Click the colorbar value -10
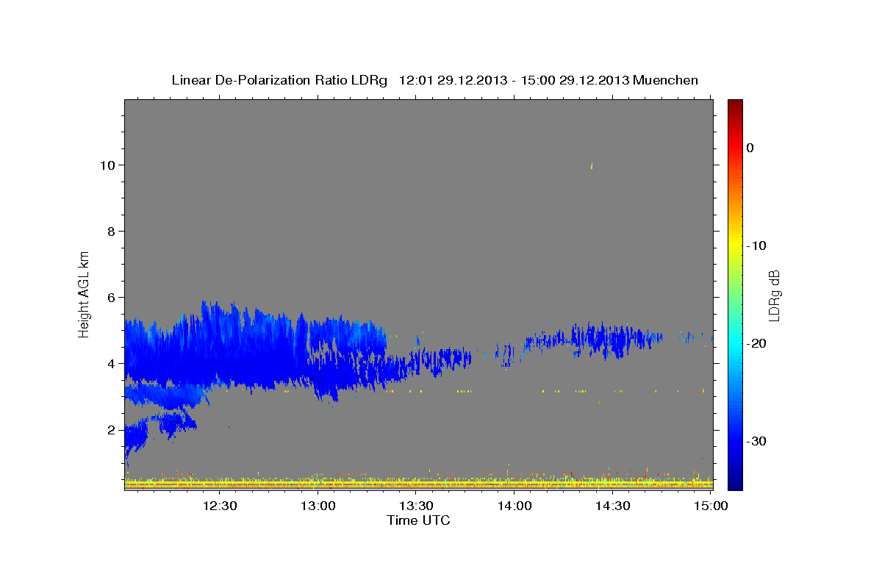Image resolution: width=882 pixels, height=588 pixels. coord(756,245)
